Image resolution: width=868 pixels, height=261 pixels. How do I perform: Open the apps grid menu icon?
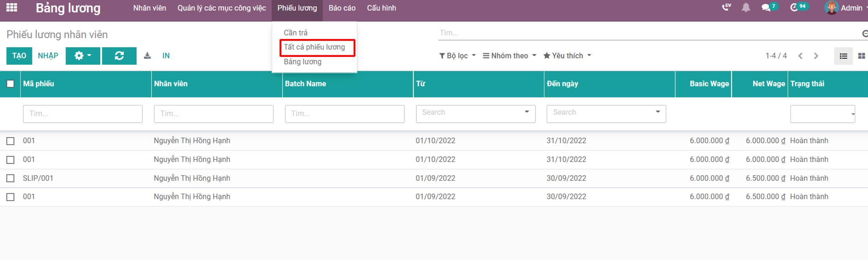pos(12,7)
